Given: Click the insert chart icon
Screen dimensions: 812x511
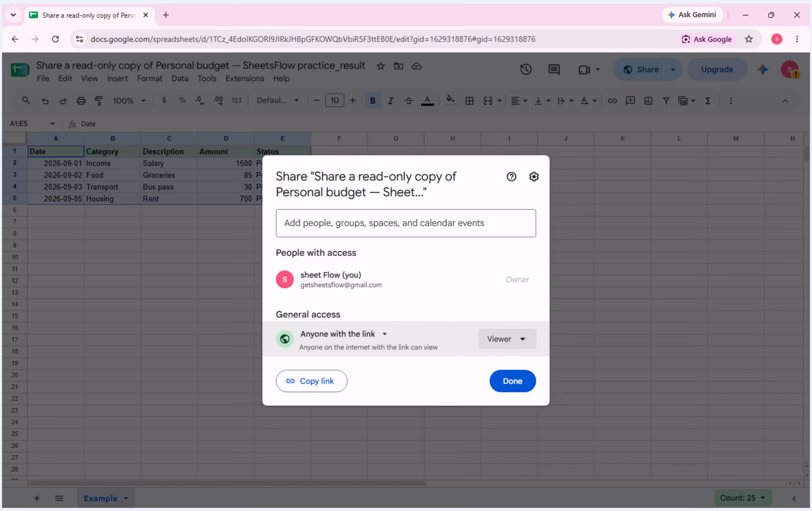Looking at the screenshot, I should click(648, 101).
